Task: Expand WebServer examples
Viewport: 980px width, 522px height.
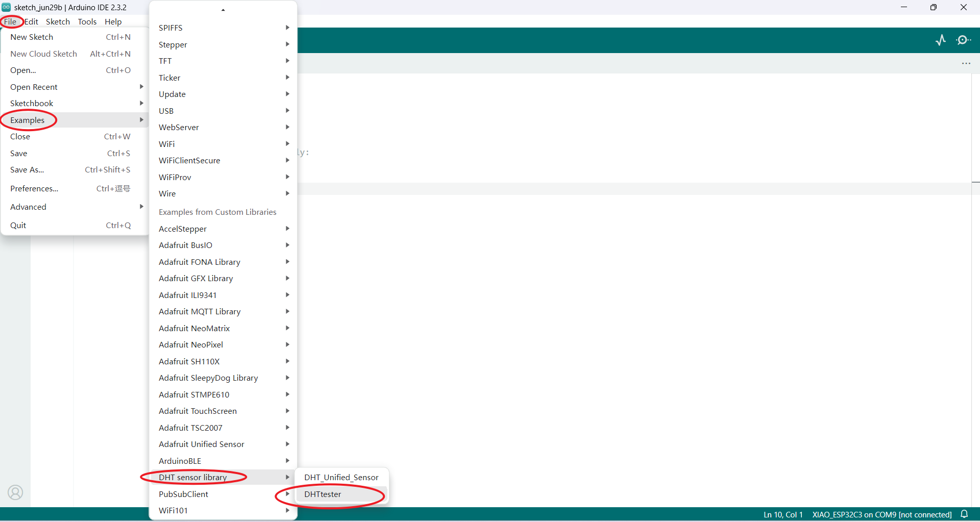Action: tap(223, 127)
